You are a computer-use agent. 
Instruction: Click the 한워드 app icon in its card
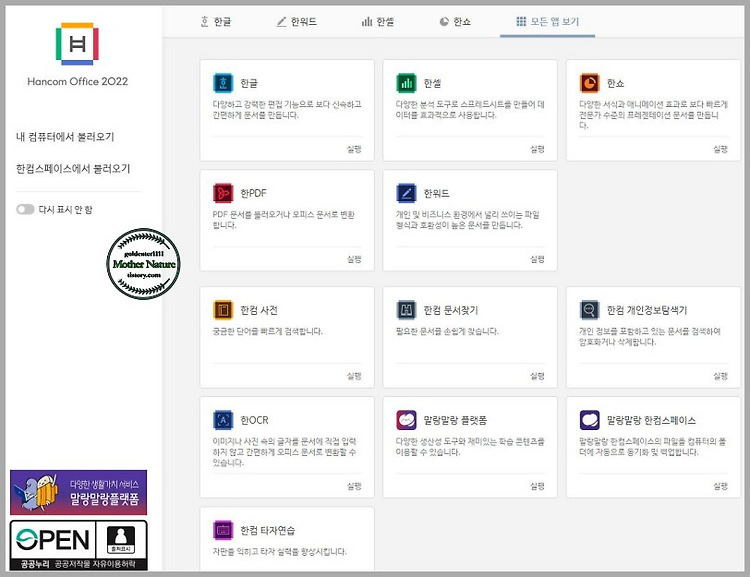(406, 193)
